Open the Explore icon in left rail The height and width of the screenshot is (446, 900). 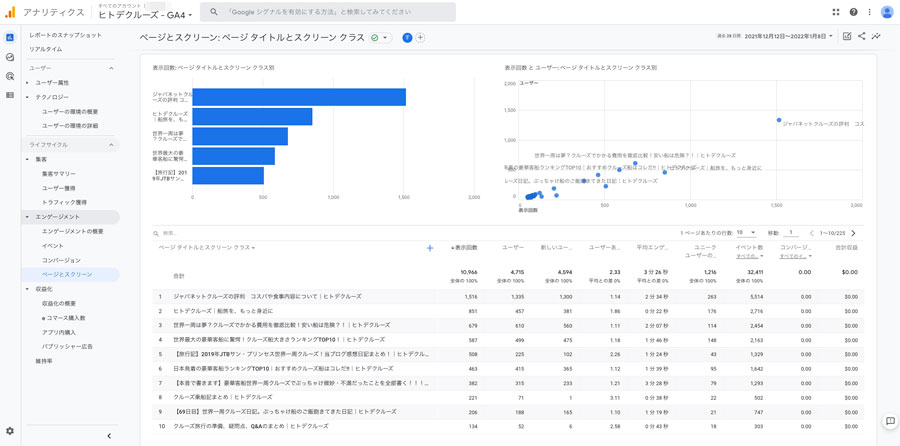tap(10, 57)
